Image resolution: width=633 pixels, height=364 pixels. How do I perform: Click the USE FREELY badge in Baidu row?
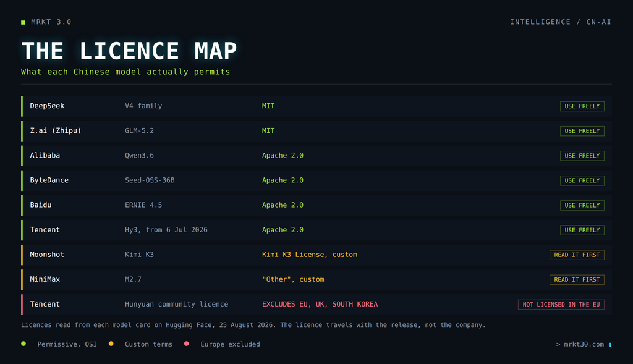[582, 205]
